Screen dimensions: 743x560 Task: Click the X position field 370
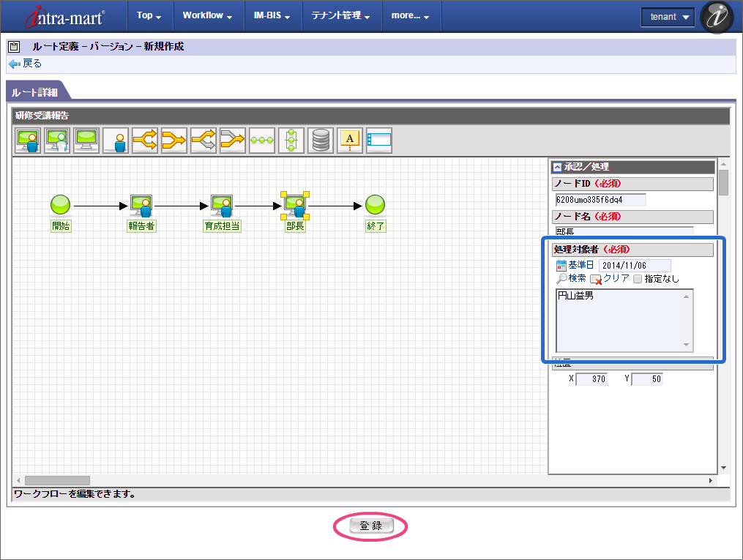click(x=592, y=379)
